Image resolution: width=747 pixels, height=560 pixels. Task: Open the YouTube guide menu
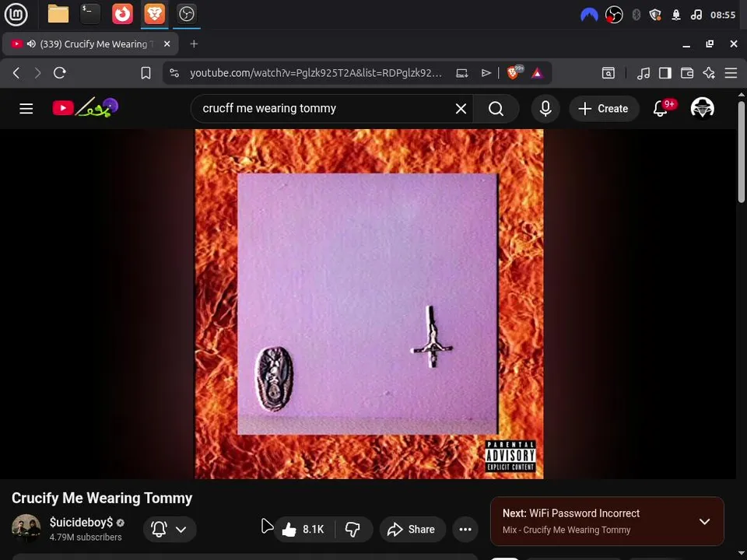point(26,109)
